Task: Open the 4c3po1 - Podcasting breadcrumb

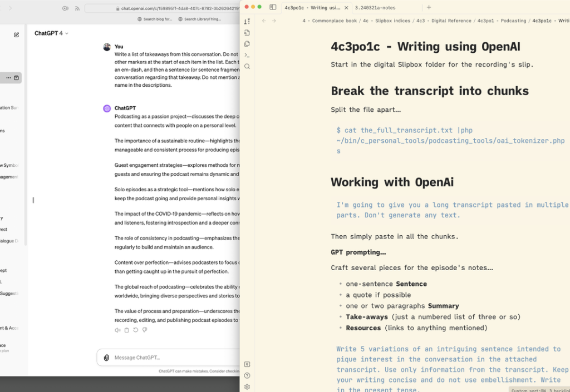Action: tap(502, 21)
